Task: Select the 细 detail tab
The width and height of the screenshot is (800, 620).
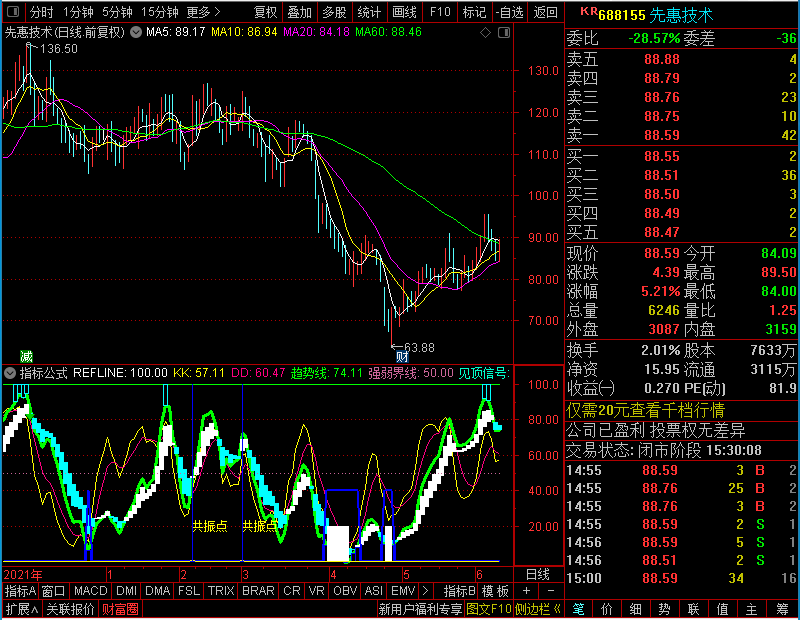Action: 636,609
